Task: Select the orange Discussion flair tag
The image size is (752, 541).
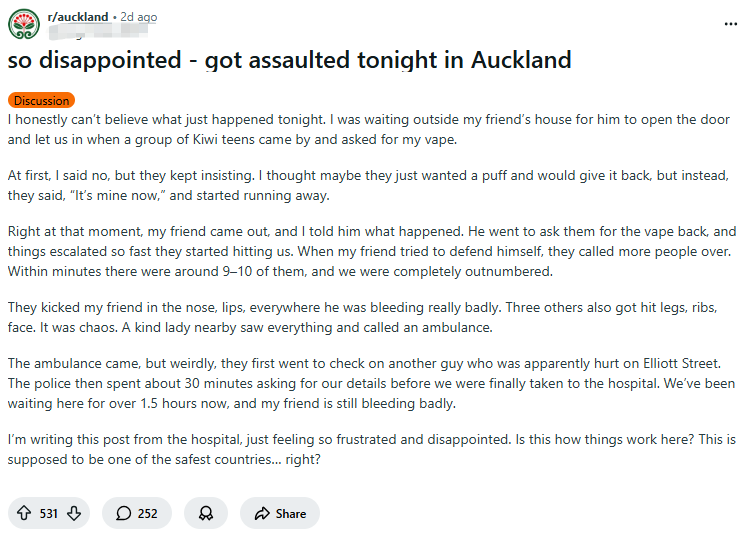Action: [x=41, y=100]
